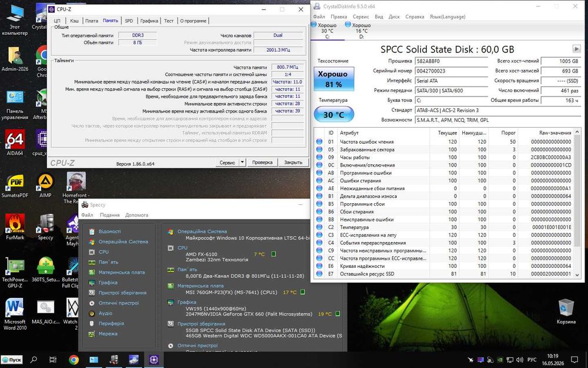Click the Атрибут column header
This screenshot has height=368, width=588.
[x=384, y=132]
